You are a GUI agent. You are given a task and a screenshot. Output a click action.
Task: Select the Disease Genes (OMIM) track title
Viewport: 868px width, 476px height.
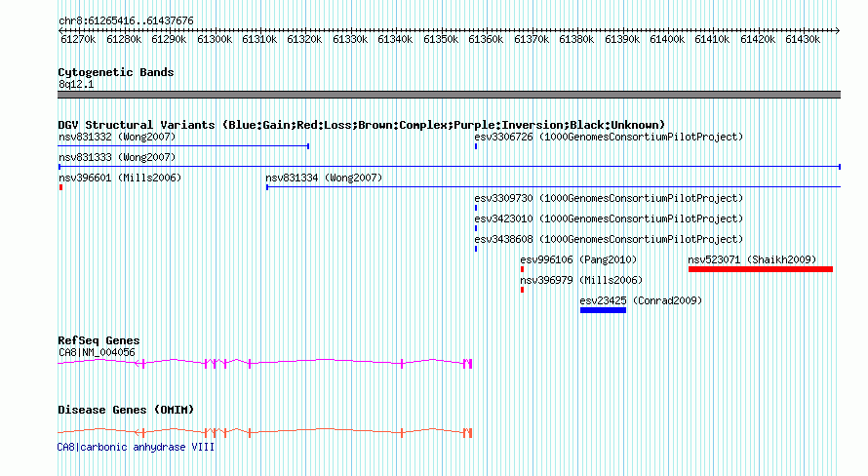click(x=126, y=410)
